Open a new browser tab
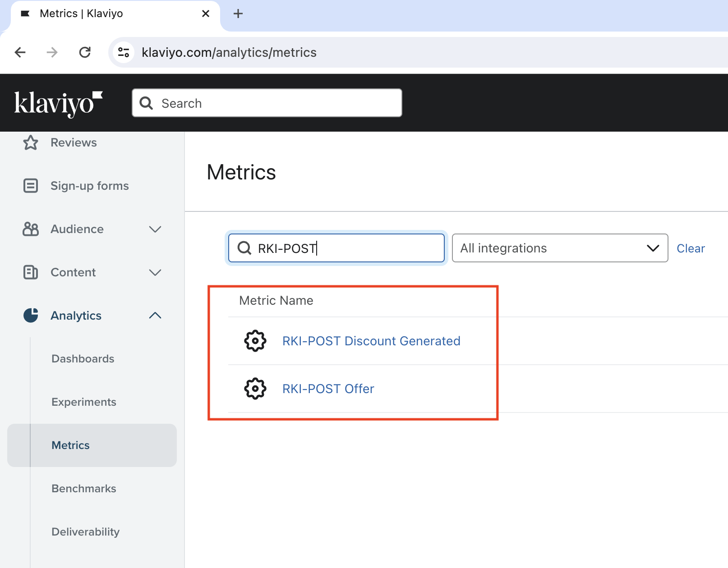Image resolution: width=728 pixels, height=568 pixels. coord(238,14)
